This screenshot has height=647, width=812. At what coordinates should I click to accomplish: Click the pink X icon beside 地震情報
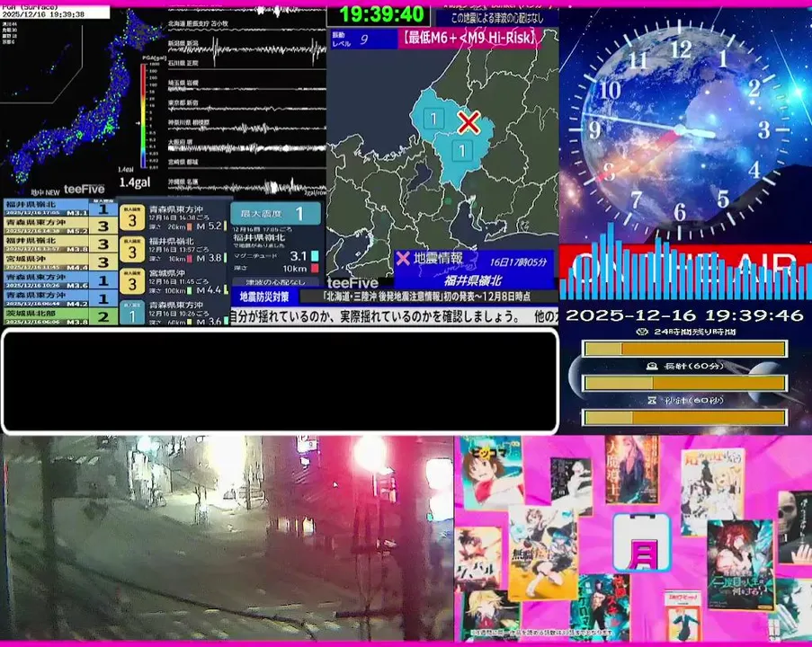point(403,258)
